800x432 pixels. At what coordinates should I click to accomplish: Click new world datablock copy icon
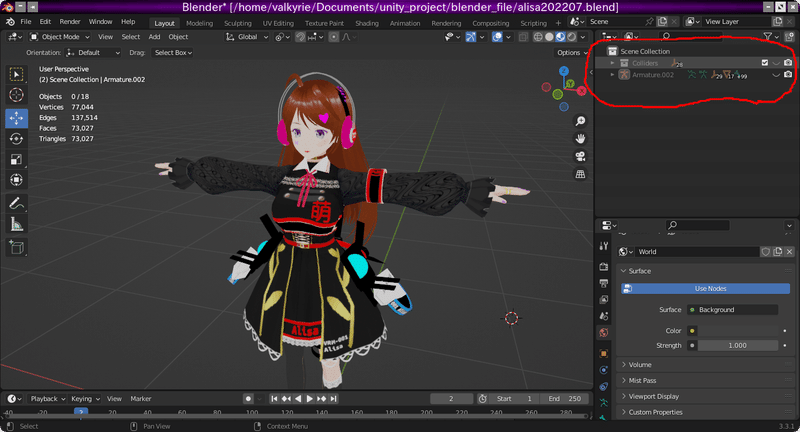click(x=777, y=251)
